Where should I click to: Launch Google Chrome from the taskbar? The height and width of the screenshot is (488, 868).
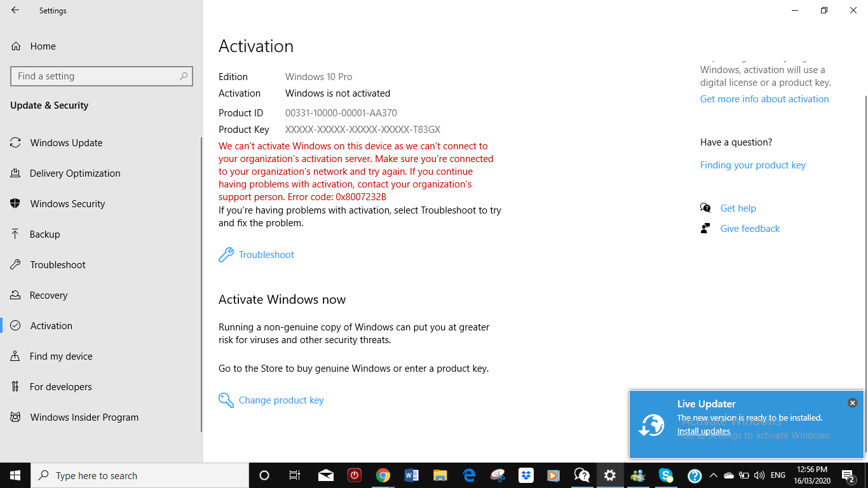click(x=383, y=475)
